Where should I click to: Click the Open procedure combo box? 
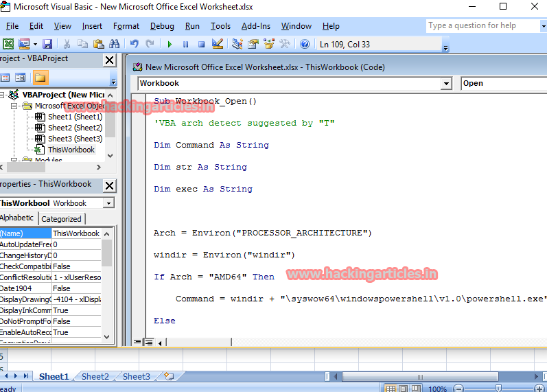click(504, 84)
